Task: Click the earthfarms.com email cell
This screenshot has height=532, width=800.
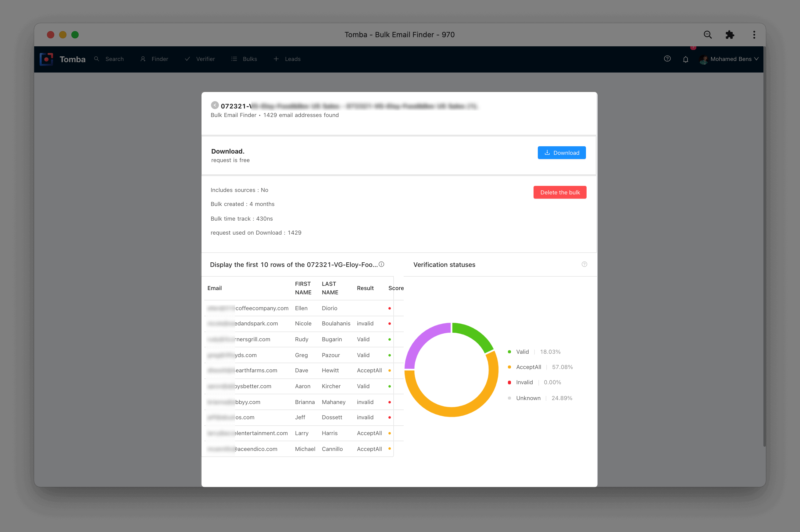Action: pyautogui.click(x=242, y=371)
